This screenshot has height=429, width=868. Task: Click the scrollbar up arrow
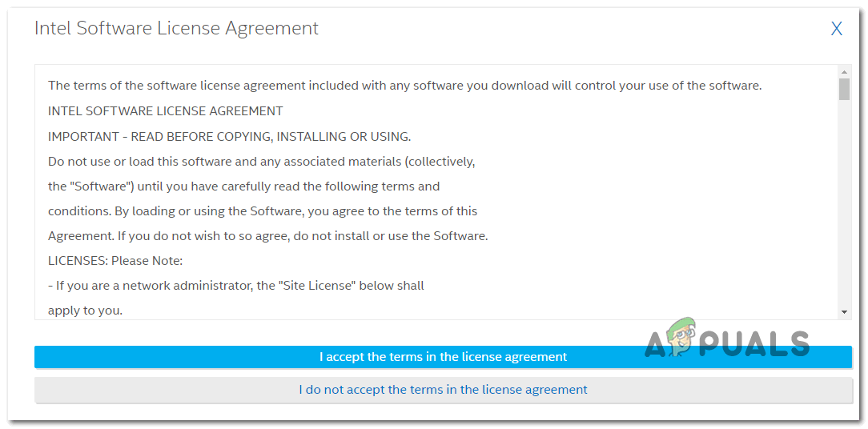pos(844,71)
